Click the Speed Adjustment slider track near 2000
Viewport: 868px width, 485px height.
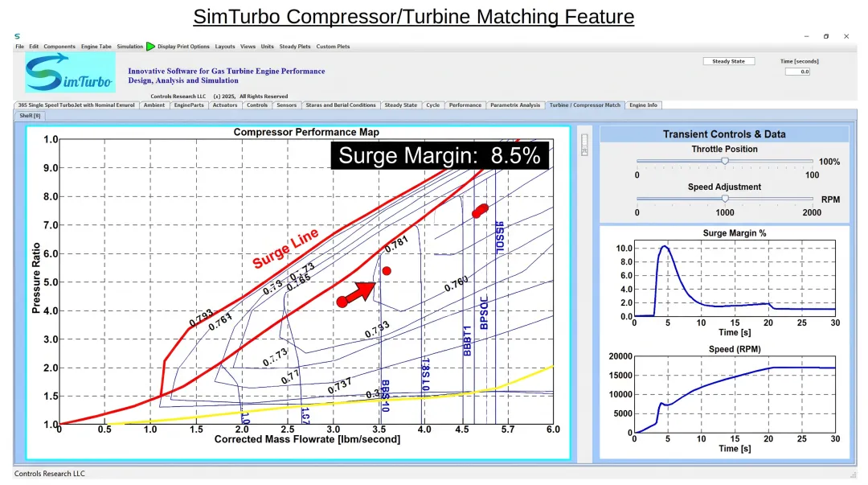coord(812,199)
